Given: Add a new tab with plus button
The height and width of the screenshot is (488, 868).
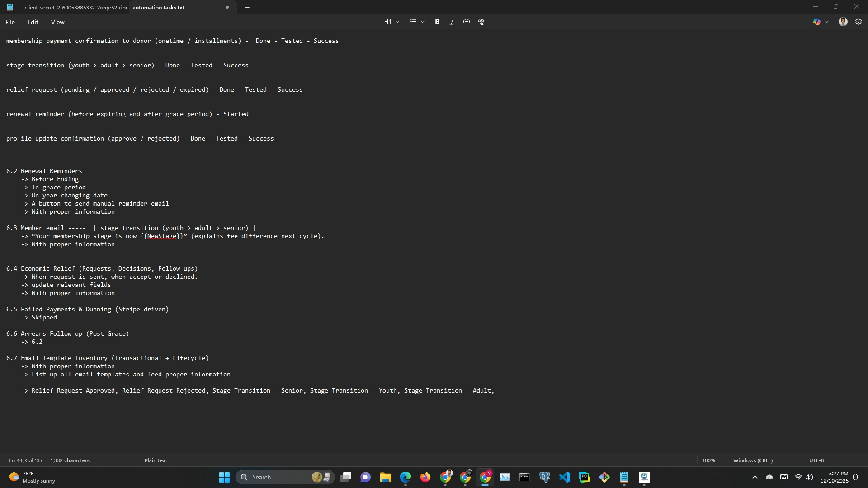Looking at the screenshot, I should click(247, 7).
